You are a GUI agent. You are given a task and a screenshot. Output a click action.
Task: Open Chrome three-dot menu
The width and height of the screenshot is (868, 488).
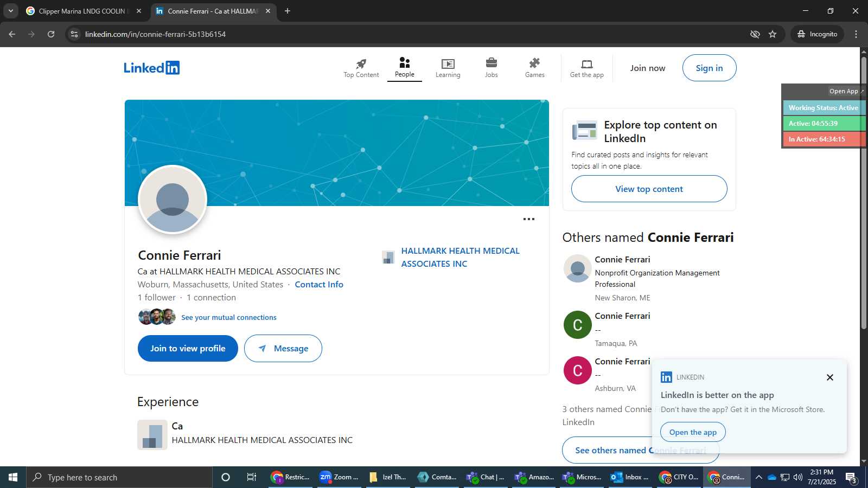pyautogui.click(x=856, y=34)
